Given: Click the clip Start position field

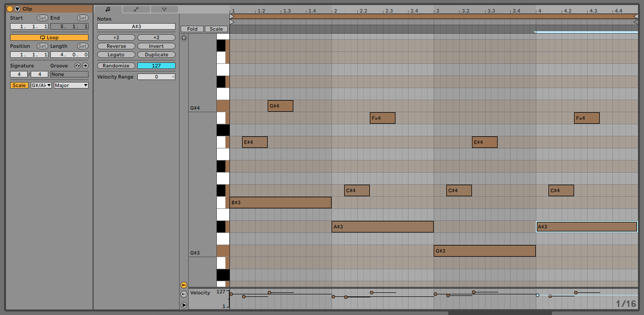Looking at the screenshot, I should [29, 26].
